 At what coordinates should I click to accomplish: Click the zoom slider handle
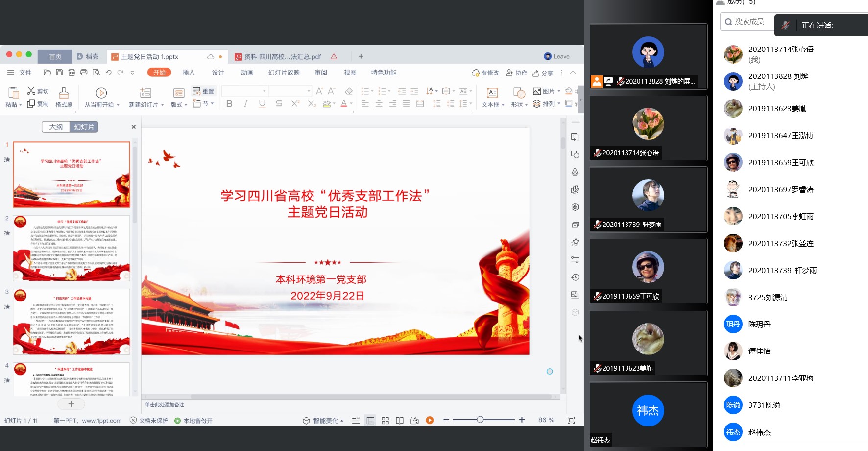coord(480,420)
